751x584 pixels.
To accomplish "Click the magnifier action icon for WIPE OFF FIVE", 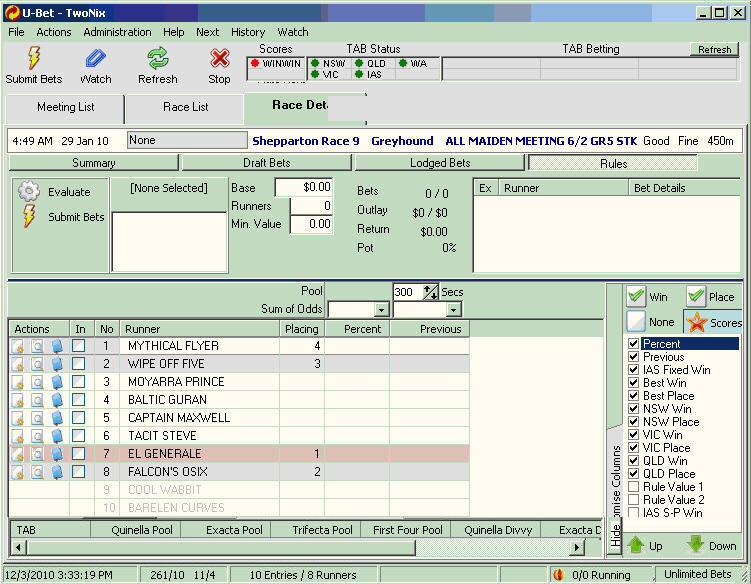I will pyautogui.click(x=37, y=364).
